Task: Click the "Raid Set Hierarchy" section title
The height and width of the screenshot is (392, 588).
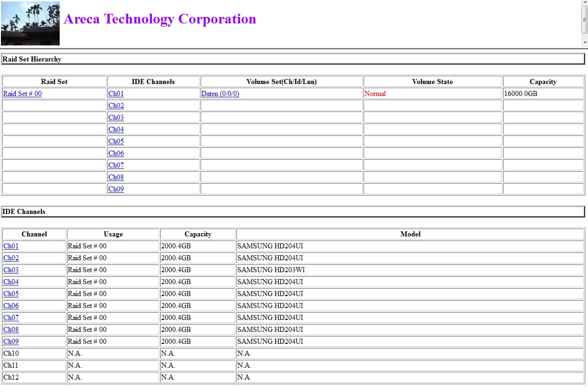Action: (x=32, y=59)
